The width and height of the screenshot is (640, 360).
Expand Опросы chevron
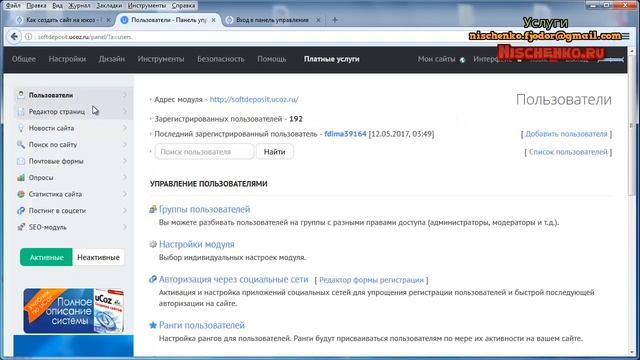tap(125, 178)
